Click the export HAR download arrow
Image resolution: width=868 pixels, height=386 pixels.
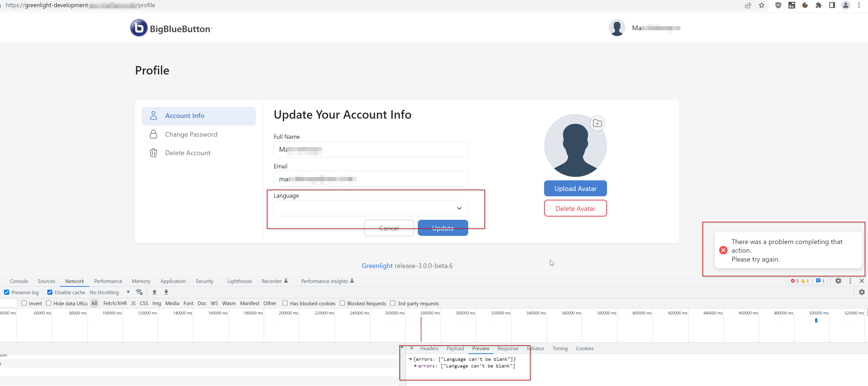click(166, 292)
